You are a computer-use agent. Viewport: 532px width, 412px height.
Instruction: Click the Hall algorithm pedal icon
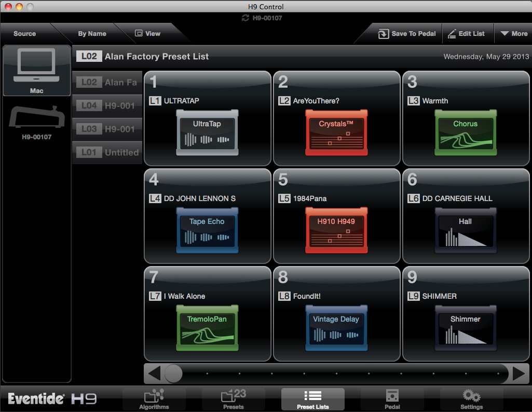point(466,230)
